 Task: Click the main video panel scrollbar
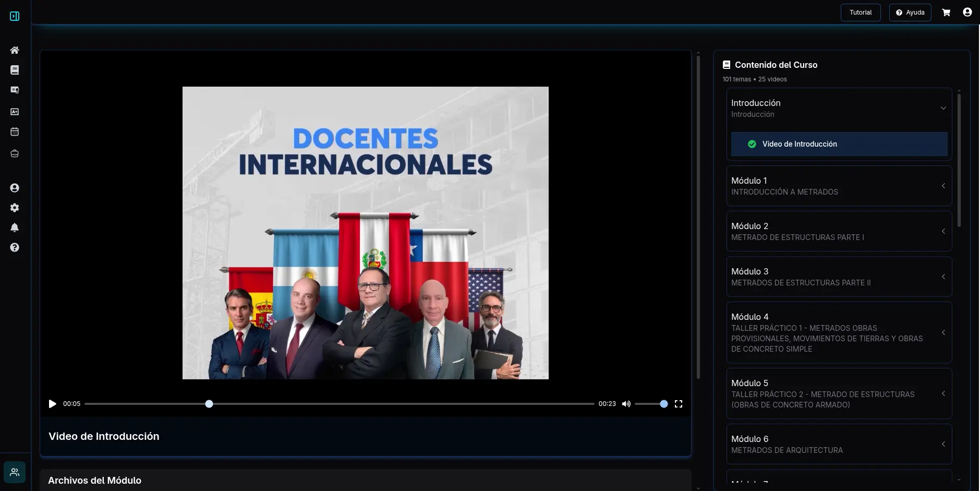click(x=698, y=217)
